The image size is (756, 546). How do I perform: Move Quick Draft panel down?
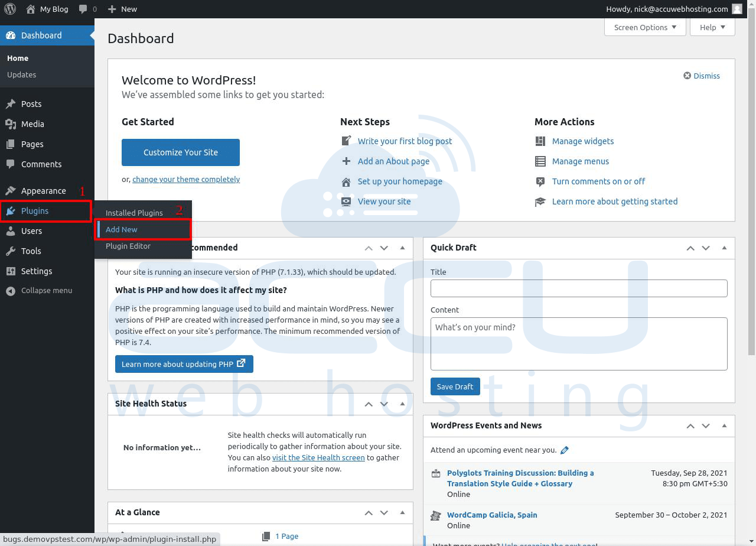(x=706, y=248)
